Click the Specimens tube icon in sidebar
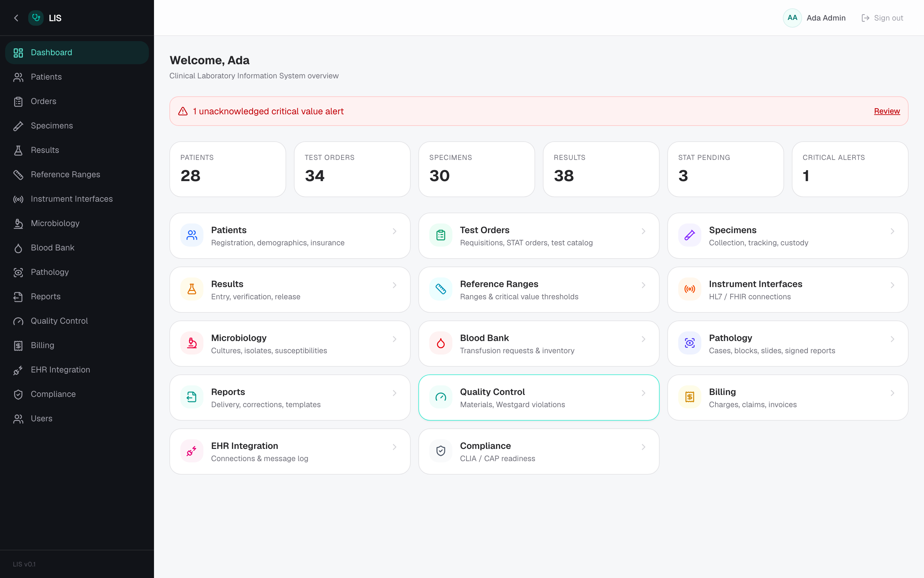The image size is (924, 578). 18,126
